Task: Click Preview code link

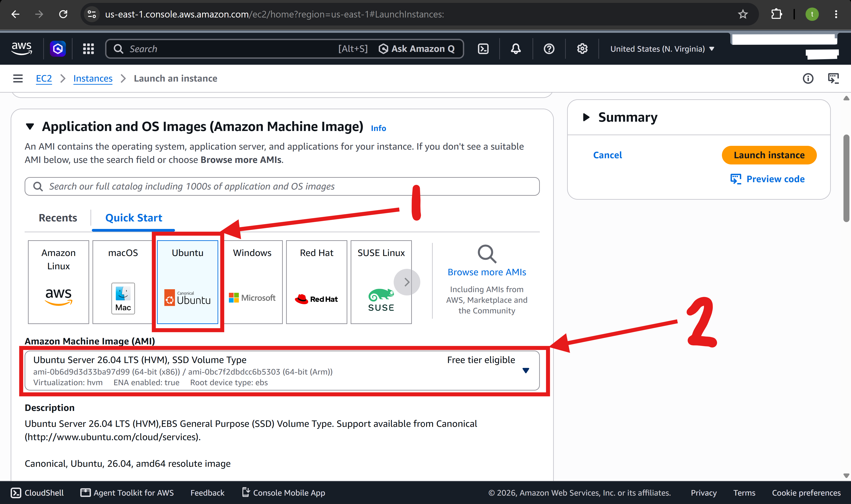Action: [776, 179]
